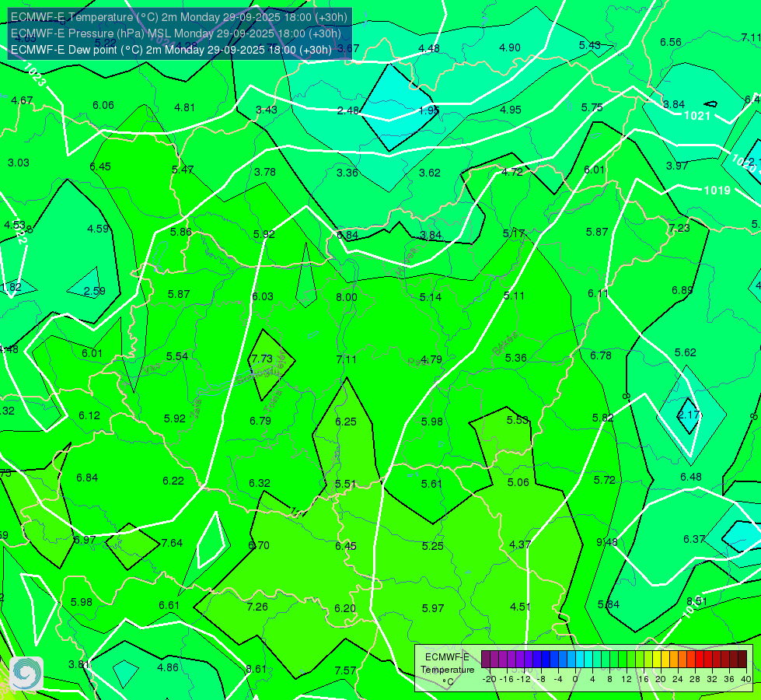Click the 6.84 value in the lower left
Image resolution: width=761 pixels, height=700 pixels.
pyautogui.click(x=87, y=478)
